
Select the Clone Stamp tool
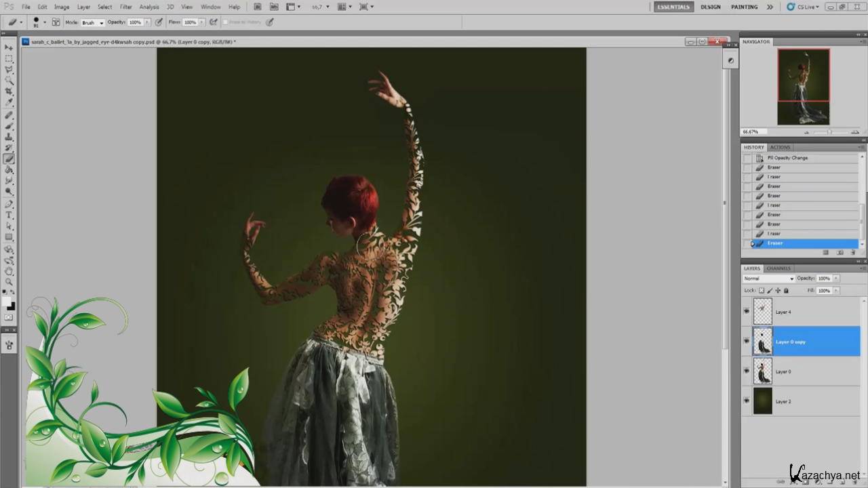point(9,137)
